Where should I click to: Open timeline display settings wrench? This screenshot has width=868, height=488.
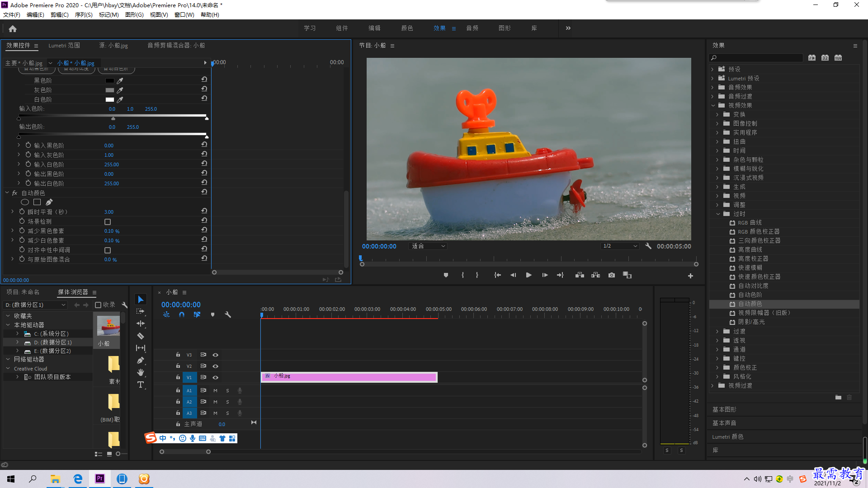pyautogui.click(x=228, y=314)
